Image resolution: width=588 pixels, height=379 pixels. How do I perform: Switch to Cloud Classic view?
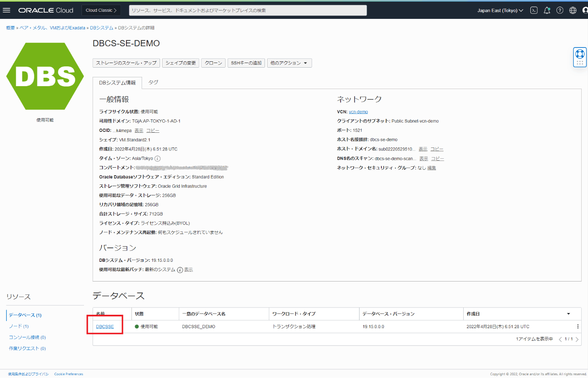pyautogui.click(x=102, y=10)
